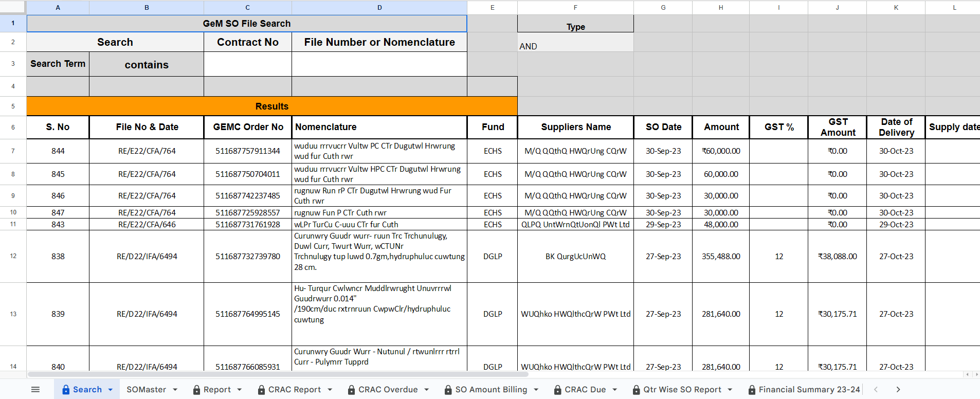Click the lock icon on CRAC Report tab

(x=262, y=390)
